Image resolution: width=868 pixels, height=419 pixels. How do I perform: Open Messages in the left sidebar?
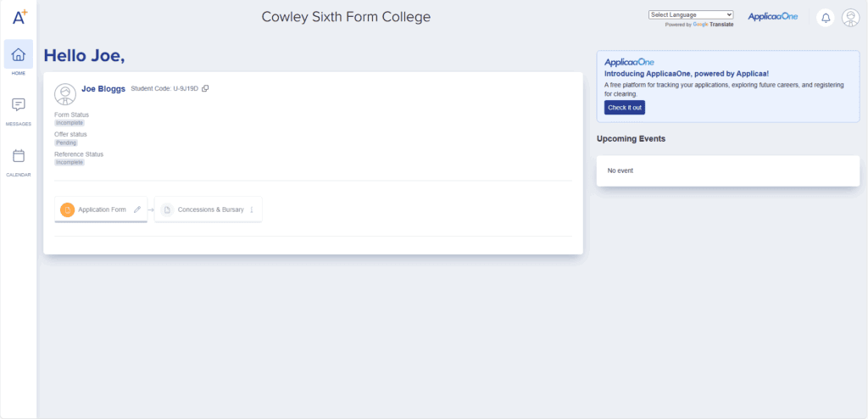click(19, 105)
